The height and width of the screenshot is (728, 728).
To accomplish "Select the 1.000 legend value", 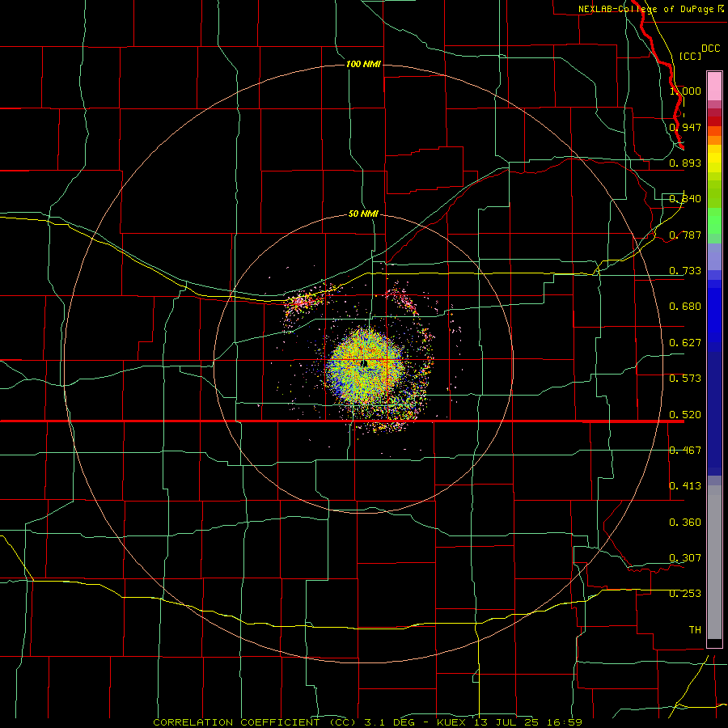I will pyautogui.click(x=685, y=91).
